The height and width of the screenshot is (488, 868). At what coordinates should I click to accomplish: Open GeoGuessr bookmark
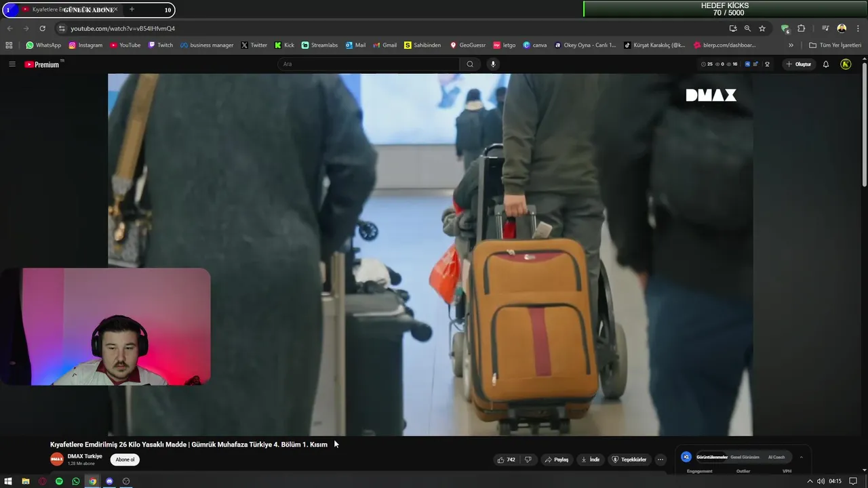(x=468, y=45)
